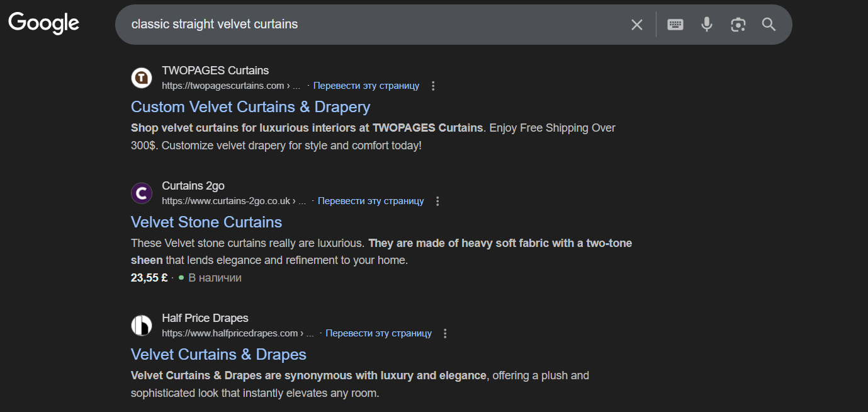Click the Google logo
Viewport: 868px width, 412px height.
click(x=43, y=23)
